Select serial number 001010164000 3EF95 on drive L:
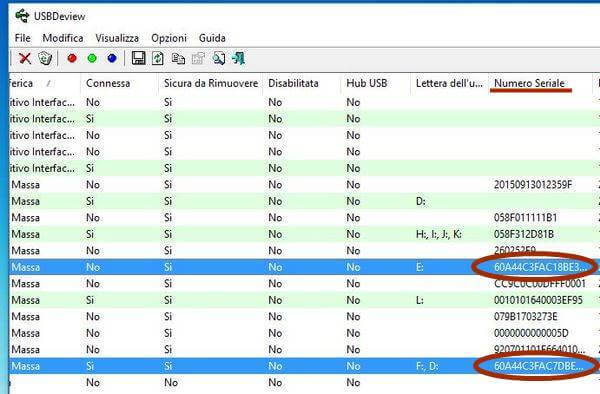 point(538,300)
